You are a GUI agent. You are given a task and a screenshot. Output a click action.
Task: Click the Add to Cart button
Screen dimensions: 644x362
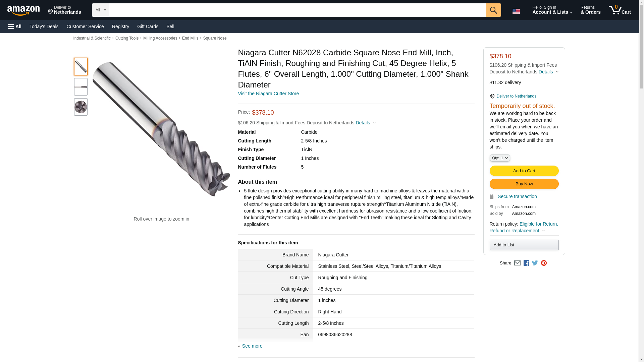click(x=524, y=171)
